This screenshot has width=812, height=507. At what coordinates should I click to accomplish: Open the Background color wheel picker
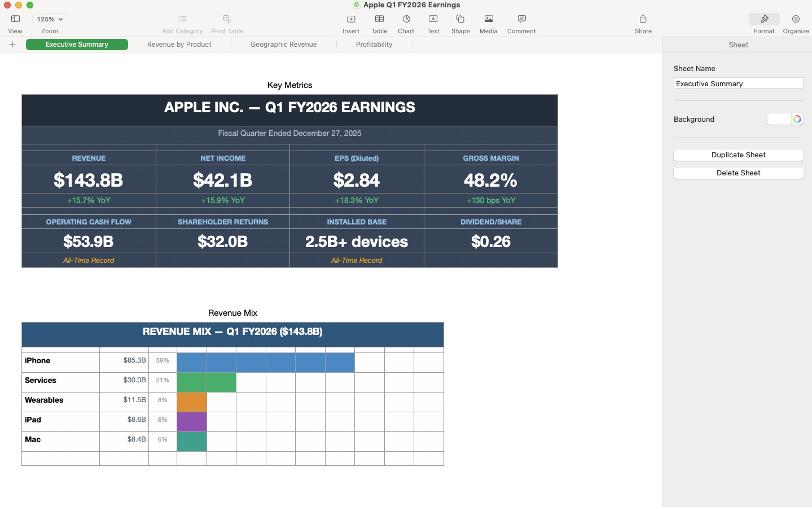coord(797,119)
